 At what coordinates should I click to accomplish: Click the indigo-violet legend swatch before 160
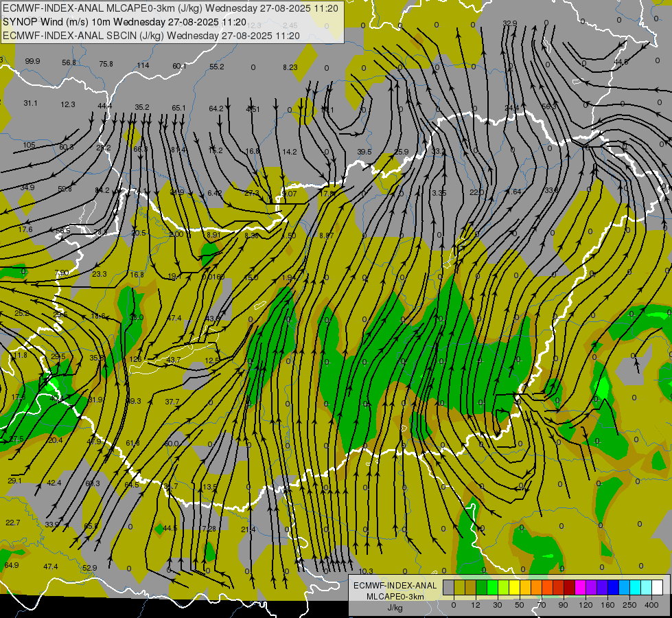[603, 587]
